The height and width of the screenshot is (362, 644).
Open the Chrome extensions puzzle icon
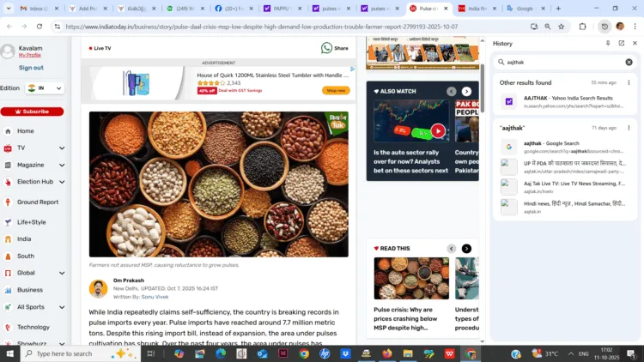582,27
